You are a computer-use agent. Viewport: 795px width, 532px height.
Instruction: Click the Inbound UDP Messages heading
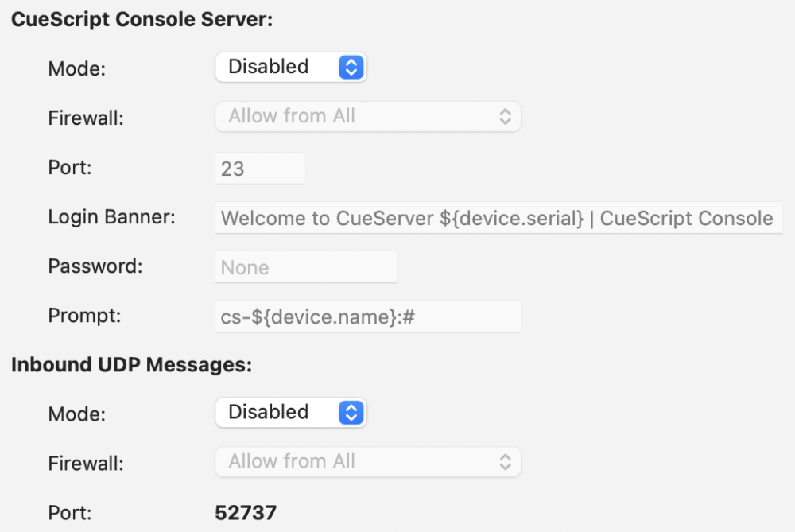coord(131,365)
